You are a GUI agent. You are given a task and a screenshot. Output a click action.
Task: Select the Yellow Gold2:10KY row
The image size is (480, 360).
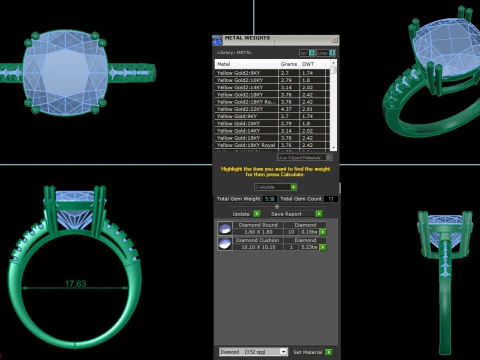point(272,80)
